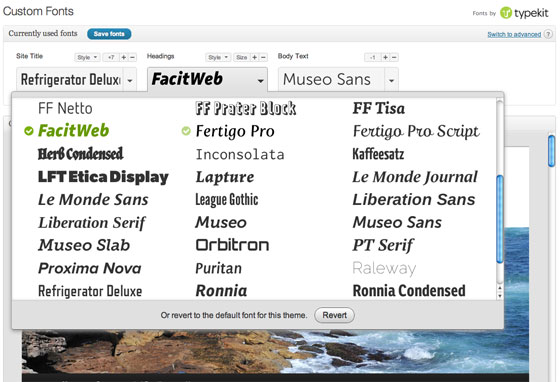Choose the FF Prater Block font
Screen dimensions: 560x382
(246, 108)
